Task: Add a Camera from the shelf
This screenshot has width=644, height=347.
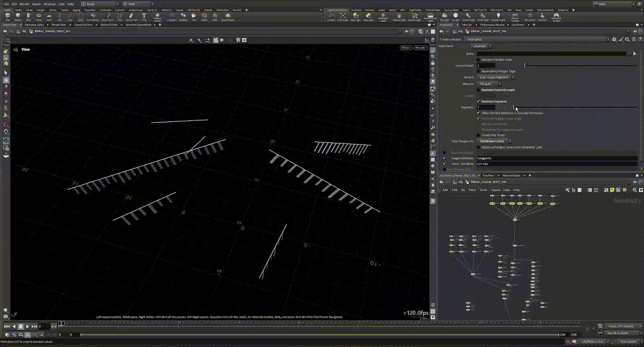Action: pyautogui.click(x=331, y=17)
